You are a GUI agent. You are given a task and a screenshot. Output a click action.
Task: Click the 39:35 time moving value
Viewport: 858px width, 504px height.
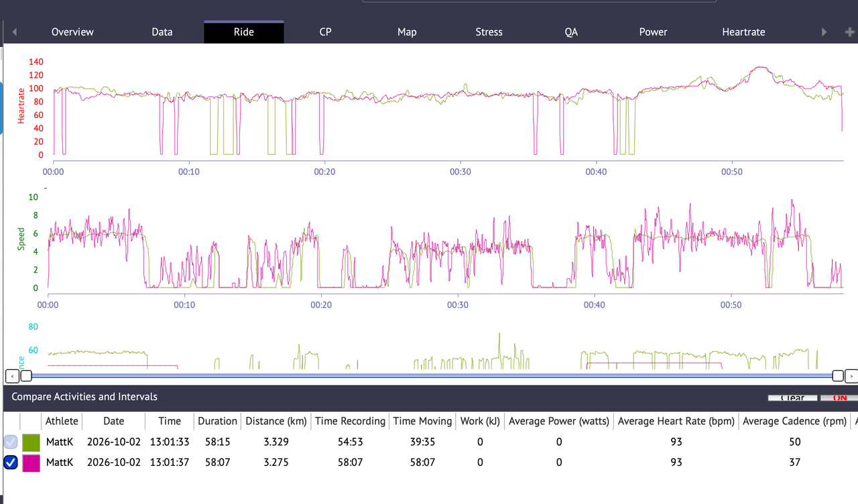(x=422, y=442)
